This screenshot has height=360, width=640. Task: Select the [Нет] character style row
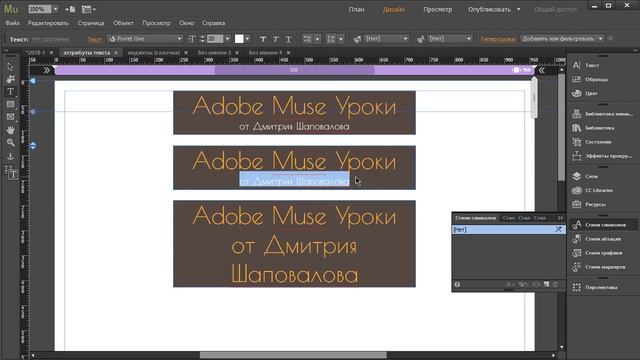pos(508,230)
